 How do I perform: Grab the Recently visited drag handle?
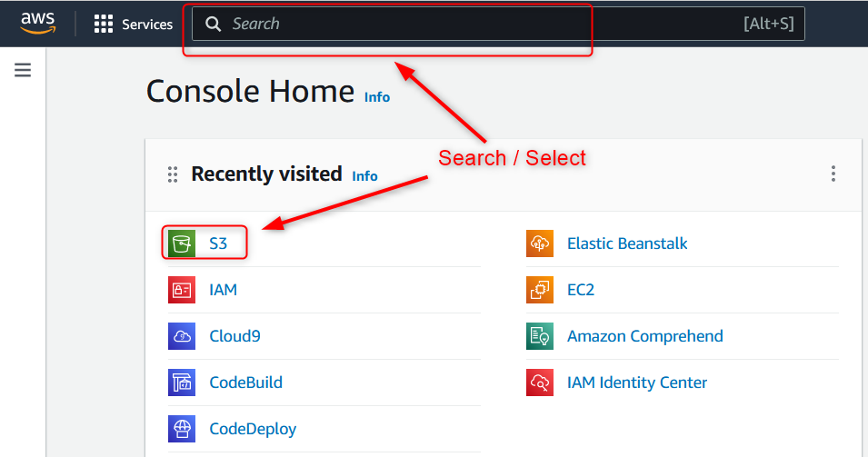tap(173, 174)
